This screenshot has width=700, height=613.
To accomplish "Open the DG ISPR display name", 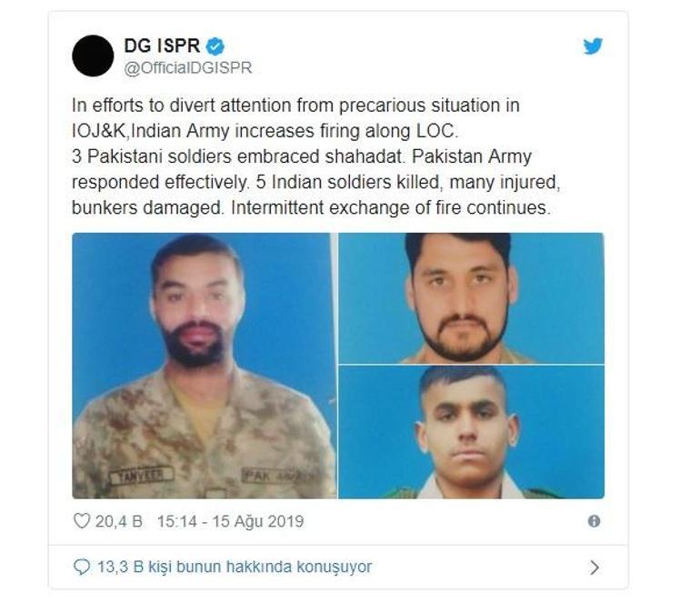I will (x=162, y=45).
